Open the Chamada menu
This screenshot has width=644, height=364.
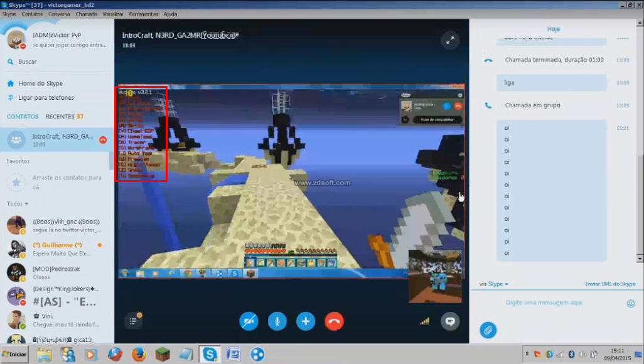tap(86, 14)
